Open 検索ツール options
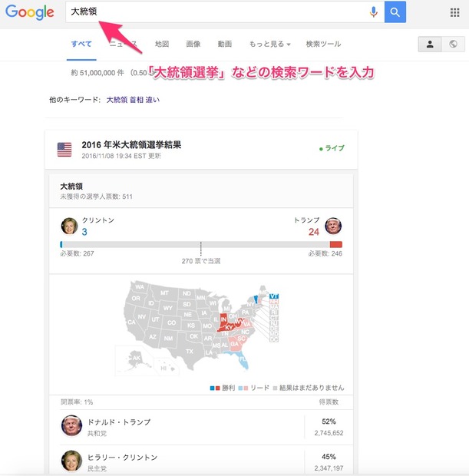Screen dimensions: 469x476 click(323, 44)
